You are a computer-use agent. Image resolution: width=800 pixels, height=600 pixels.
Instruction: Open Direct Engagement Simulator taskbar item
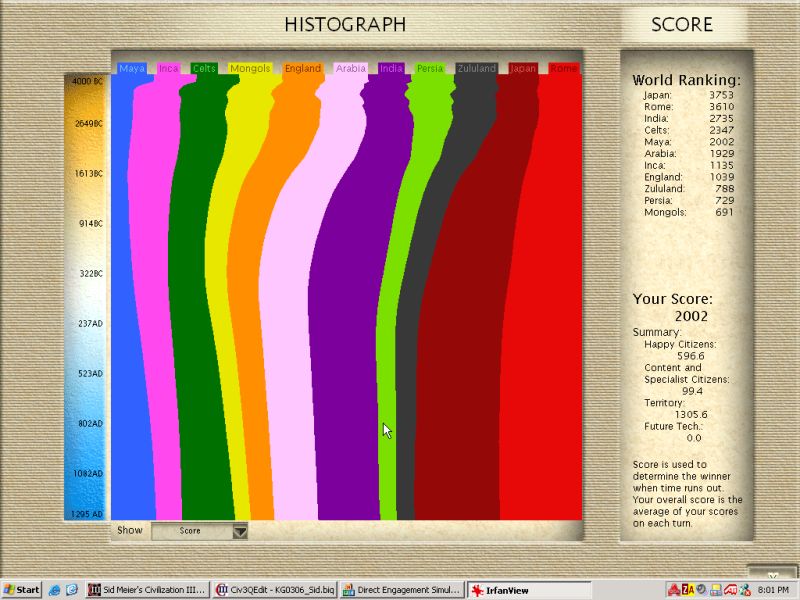[401, 590]
